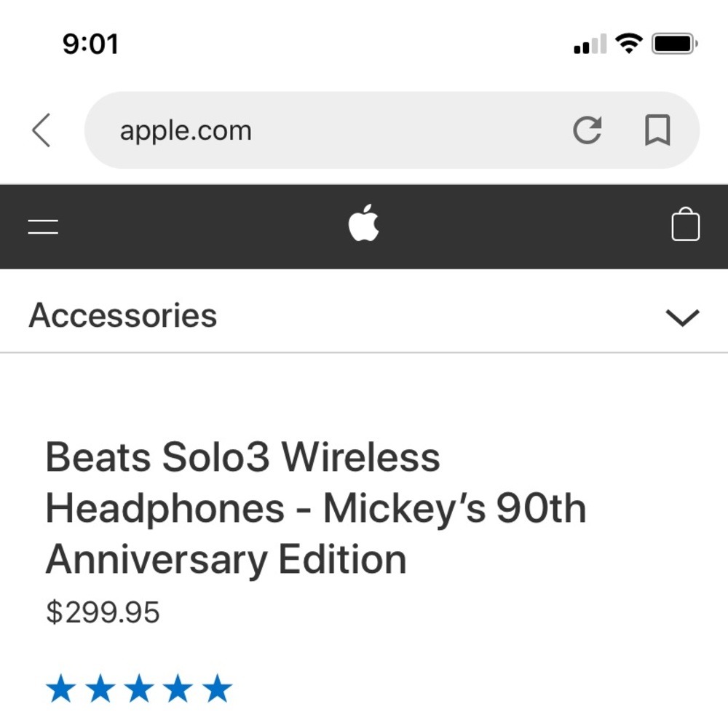Image resolution: width=728 pixels, height=728 pixels.
Task: Reload the apple.com page
Action: click(587, 131)
